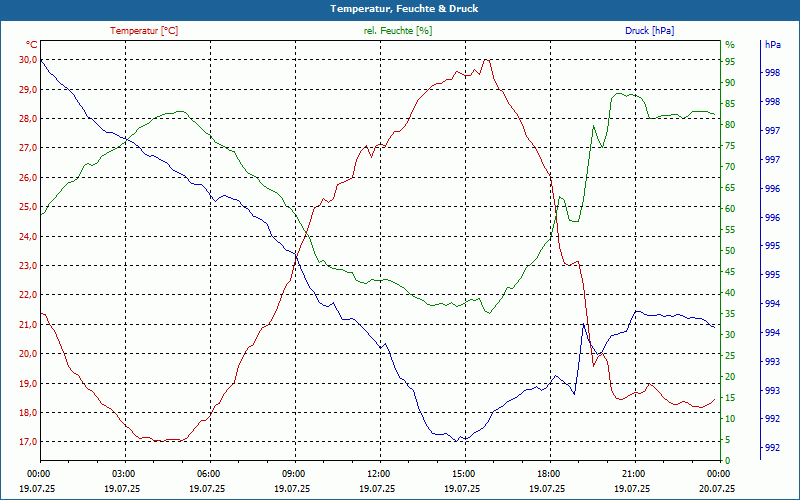This screenshot has height=500, width=800.
Task: Click the '60' humidity axis value
Action: (x=730, y=209)
